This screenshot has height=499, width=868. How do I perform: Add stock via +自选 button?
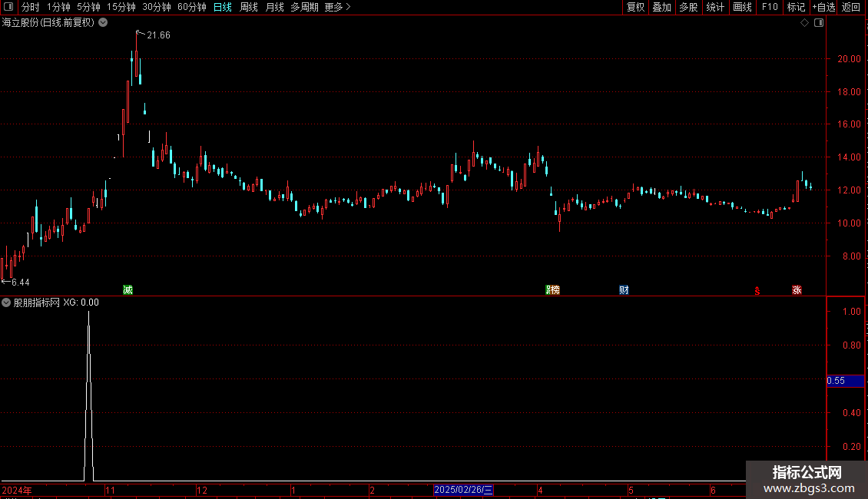coord(823,7)
